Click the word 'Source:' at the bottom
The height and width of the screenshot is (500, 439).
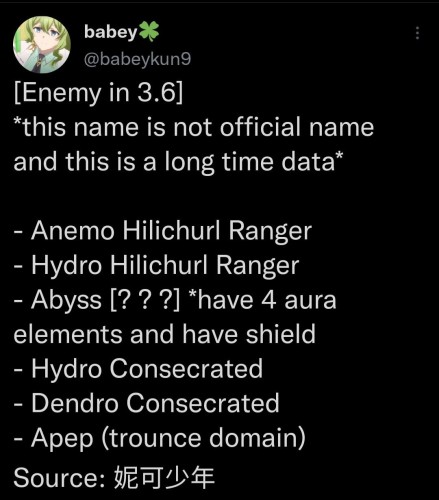pyautogui.click(x=60, y=478)
